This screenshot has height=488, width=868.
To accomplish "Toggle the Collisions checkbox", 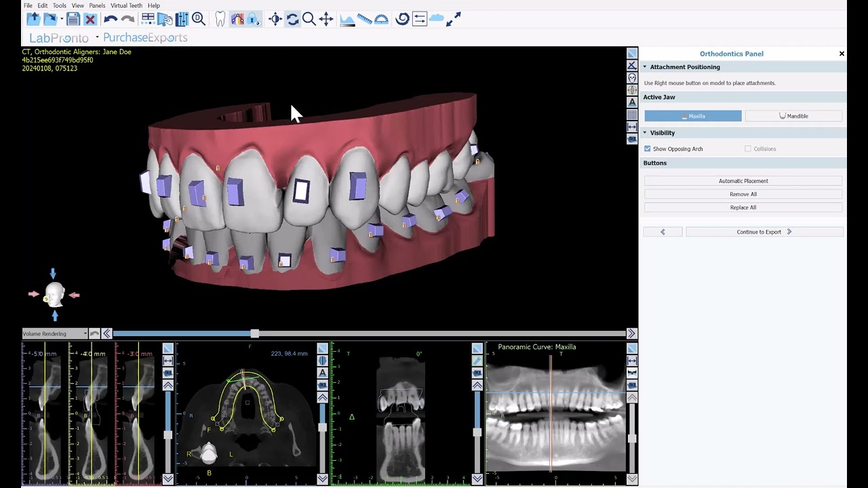I will [x=748, y=149].
